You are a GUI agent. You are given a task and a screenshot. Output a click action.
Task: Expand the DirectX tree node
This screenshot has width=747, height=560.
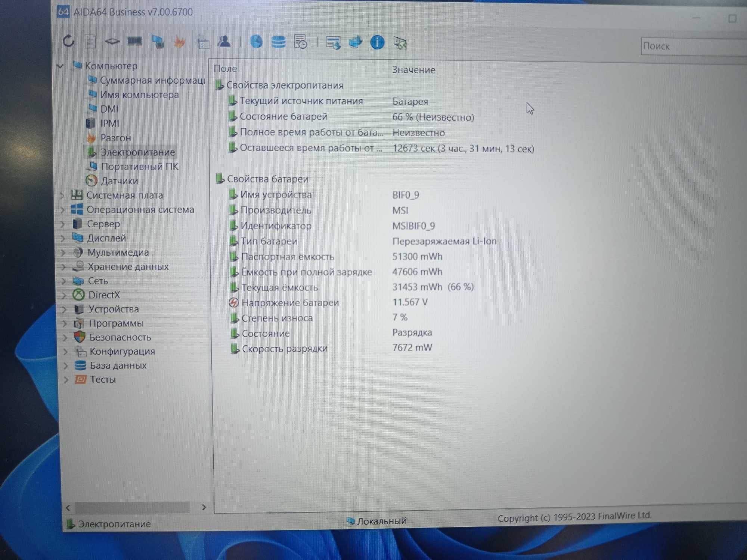64,295
